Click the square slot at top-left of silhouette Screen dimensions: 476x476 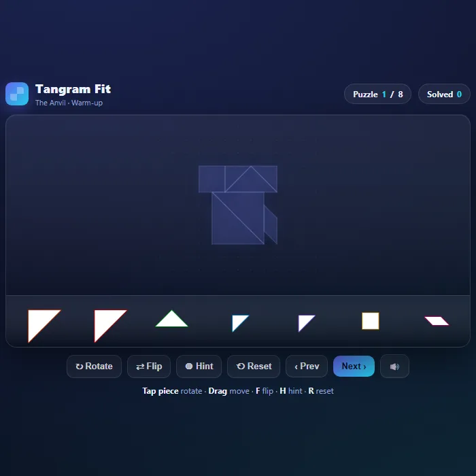(211, 179)
